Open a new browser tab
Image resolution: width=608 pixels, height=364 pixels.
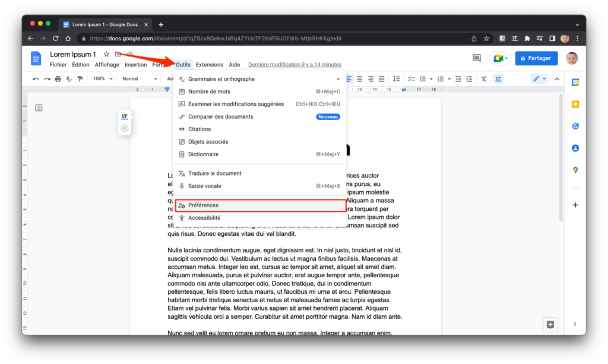pyautogui.click(x=161, y=24)
